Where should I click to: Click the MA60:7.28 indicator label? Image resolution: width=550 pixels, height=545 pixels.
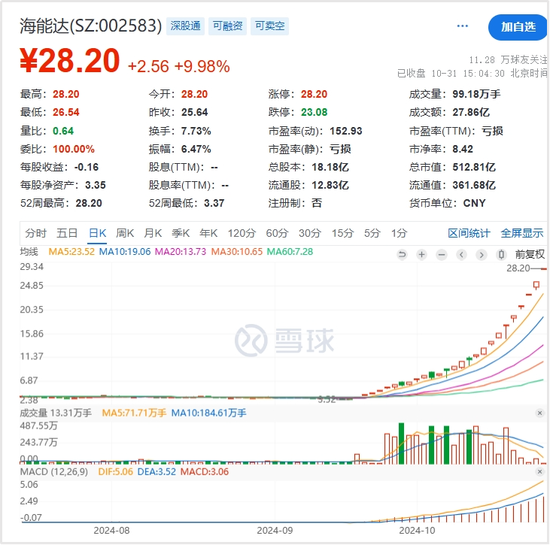(290, 251)
